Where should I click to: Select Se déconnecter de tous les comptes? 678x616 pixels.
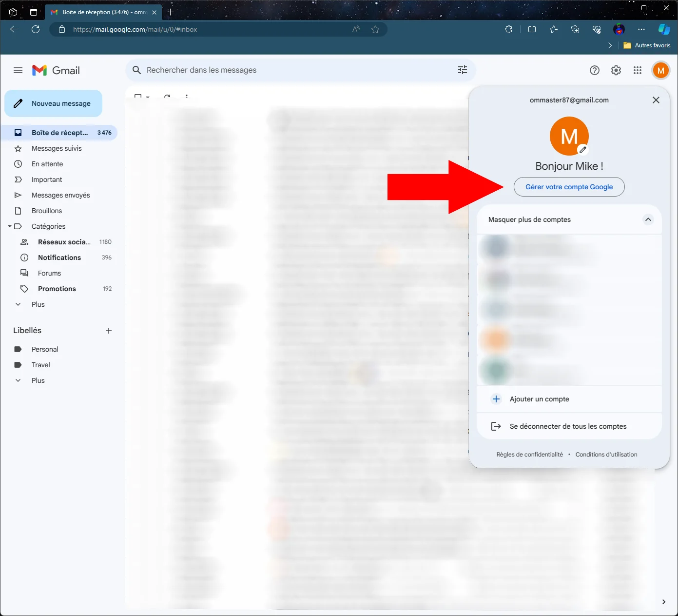point(569,426)
